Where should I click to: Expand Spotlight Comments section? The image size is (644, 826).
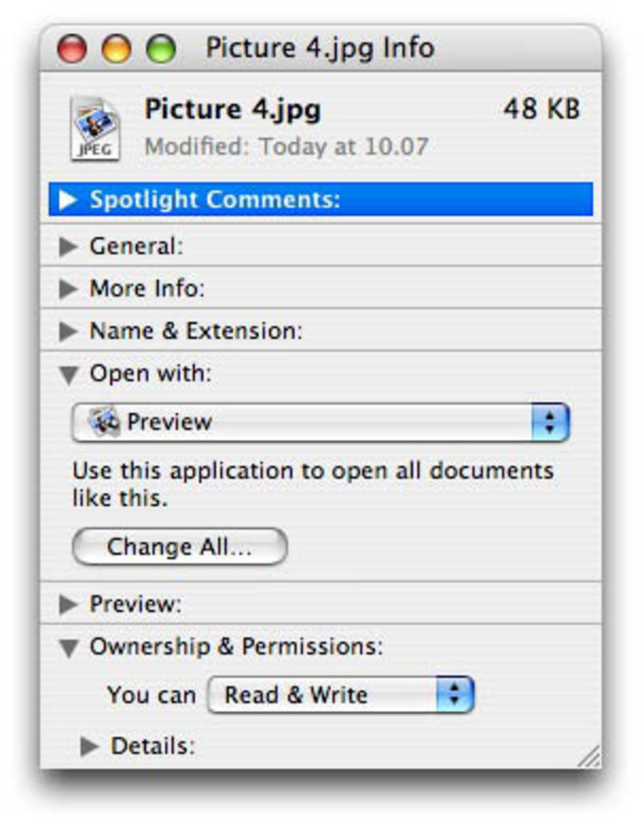tap(68, 200)
